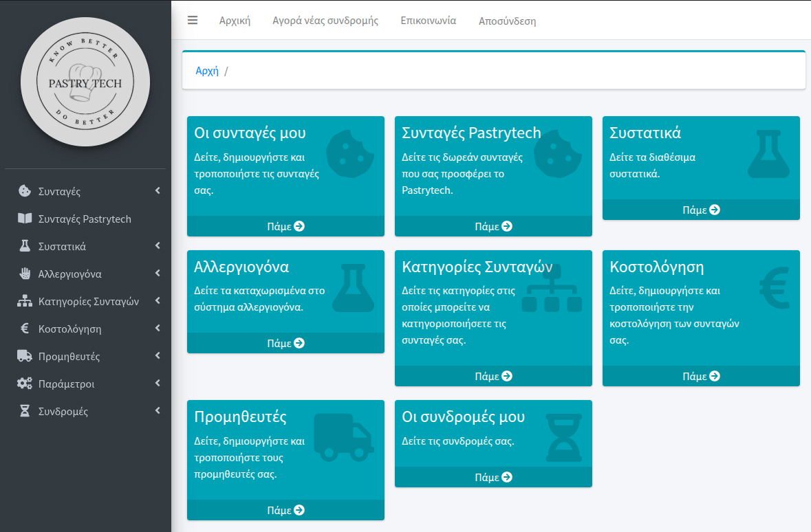
Task: Click the cookie icon on Οι συνταγές μου card
Action: click(x=350, y=153)
